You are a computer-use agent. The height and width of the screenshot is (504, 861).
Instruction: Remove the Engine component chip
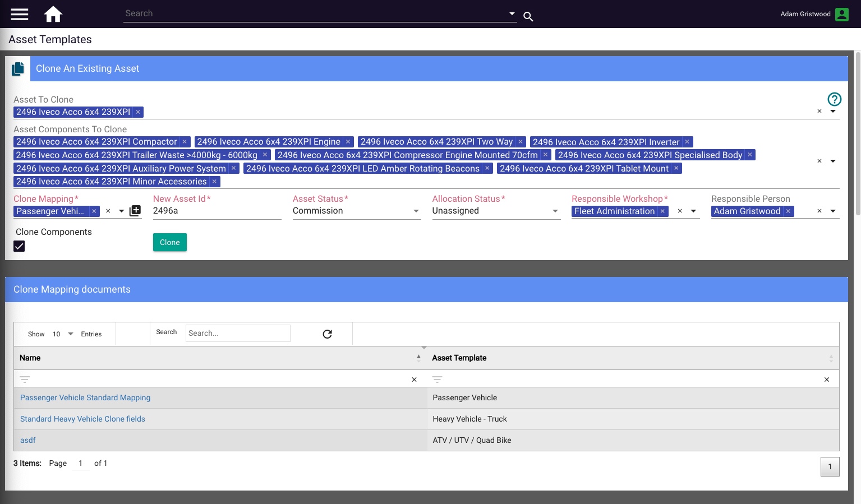pyautogui.click(x=348, y=142)
